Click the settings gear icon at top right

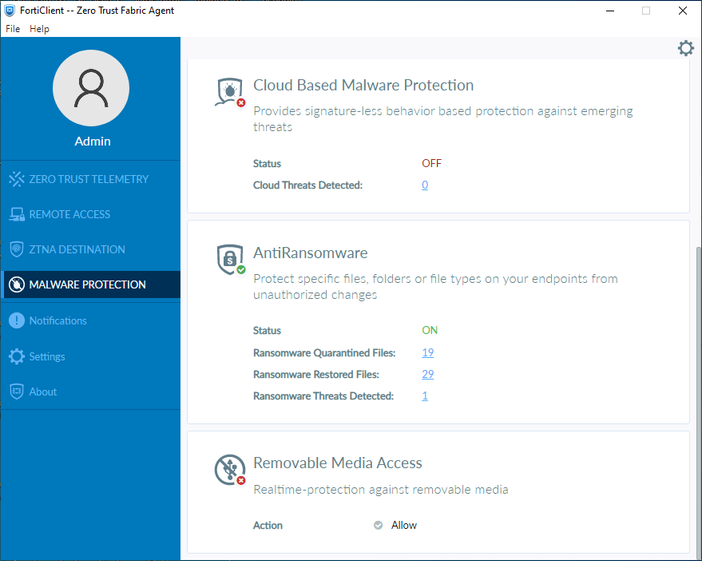[685, 48]
